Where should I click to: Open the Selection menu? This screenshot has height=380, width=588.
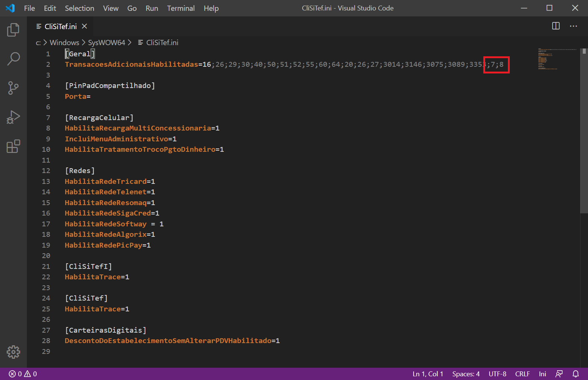point(79,8)
